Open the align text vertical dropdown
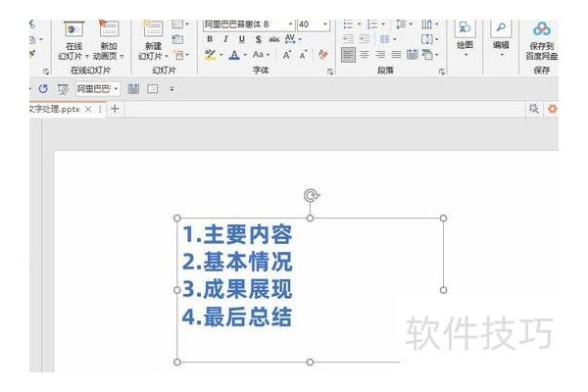The image size is (588, 392). (429, 39)
